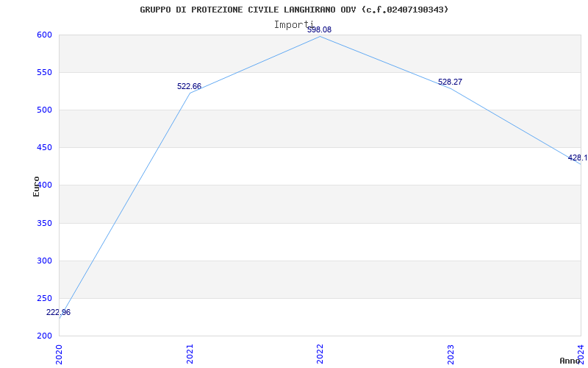Click the 400 y-axis value
Image resolution: width=588 pixels, height=368 pixels.
(x=44, y=185)
